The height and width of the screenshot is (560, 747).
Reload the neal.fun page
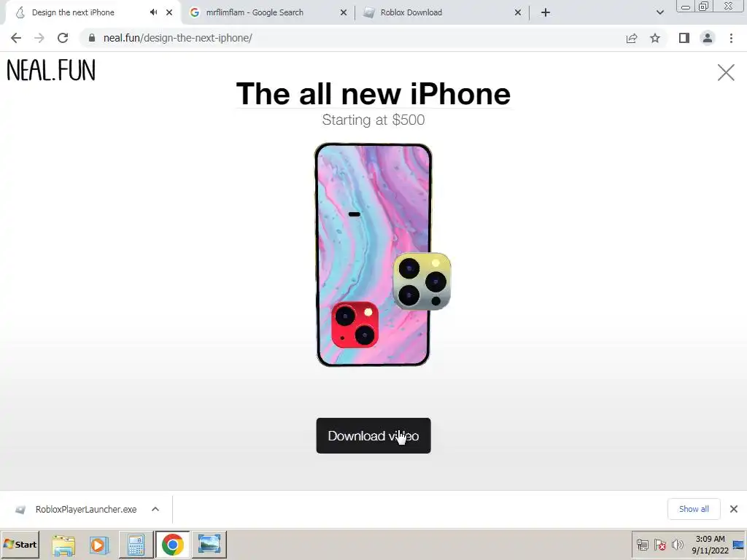[x=63, y=38]
